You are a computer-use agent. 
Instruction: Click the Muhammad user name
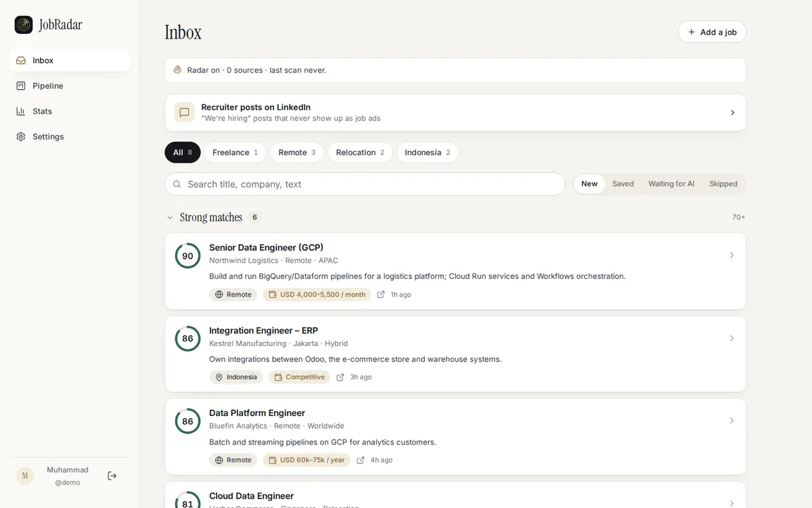68,470
